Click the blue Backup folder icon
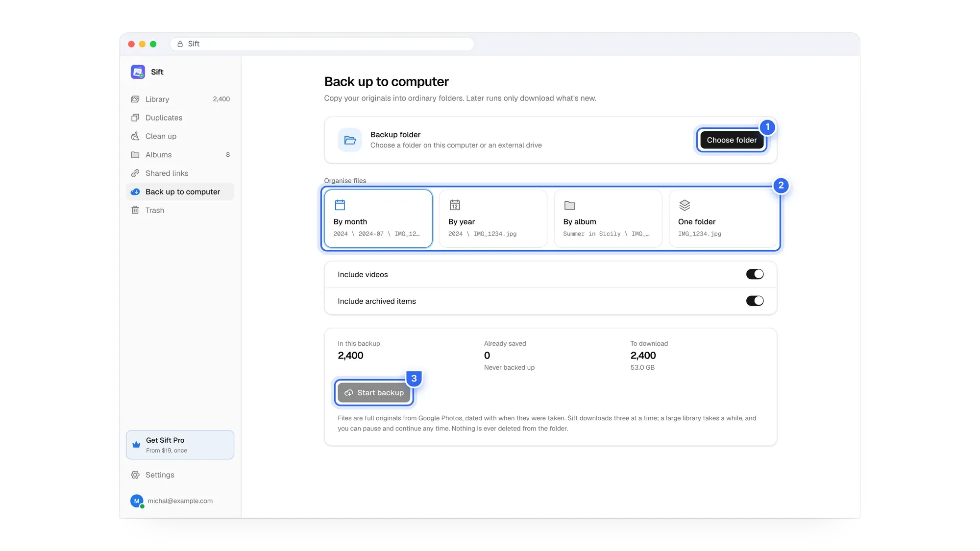 (350, 140)
